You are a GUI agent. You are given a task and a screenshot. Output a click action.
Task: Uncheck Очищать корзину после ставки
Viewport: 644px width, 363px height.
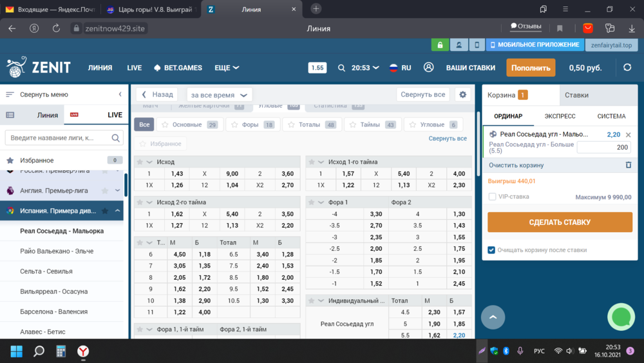point(491,250)
